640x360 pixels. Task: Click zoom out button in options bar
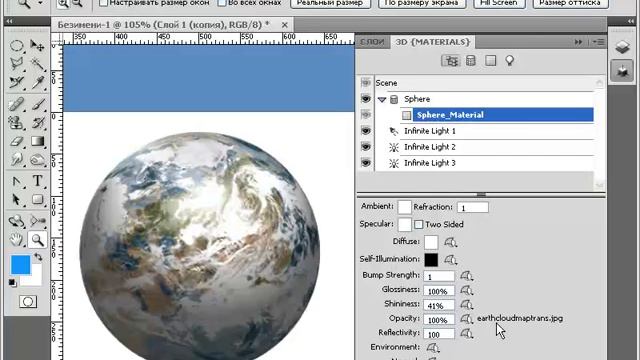77,4
